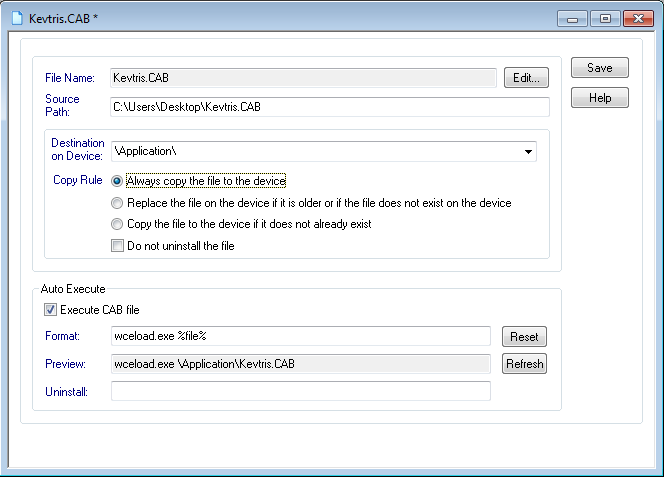Image resolution: width=664 pixels, height=477 pixels.
Task: Select Copy if file does not exist option
Action: 117,224
